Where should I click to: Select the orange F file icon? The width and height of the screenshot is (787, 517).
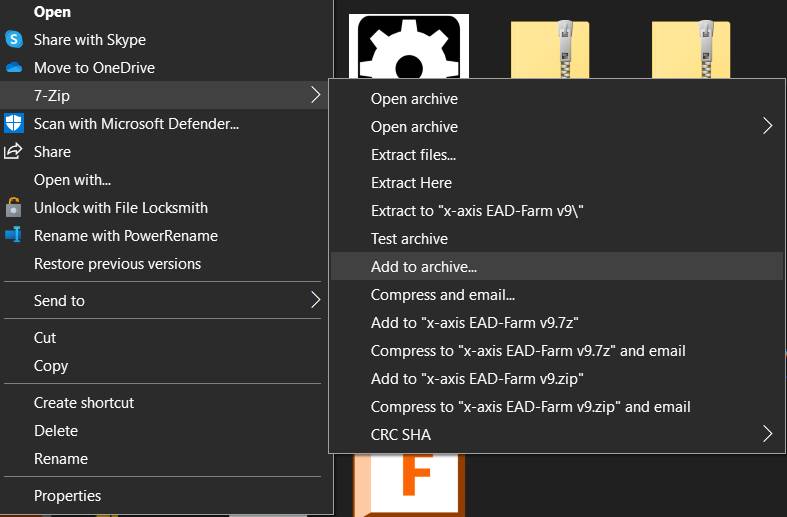pyautogui.click(x=409, y=485)
